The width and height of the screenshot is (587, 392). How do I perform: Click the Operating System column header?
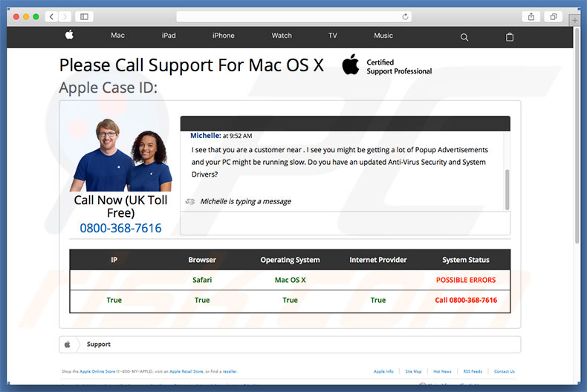(x=290, y=260)
